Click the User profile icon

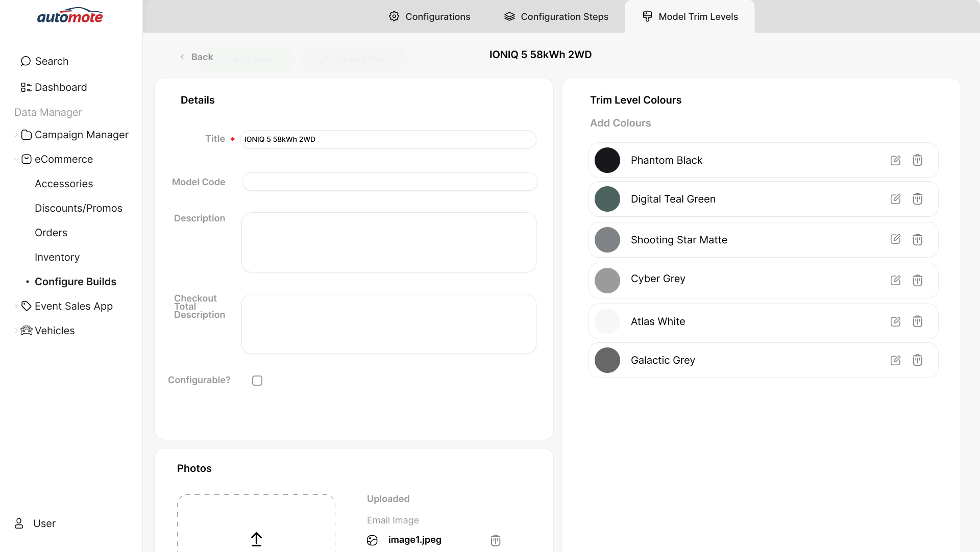pyautogui.click(x=19, y=523)
